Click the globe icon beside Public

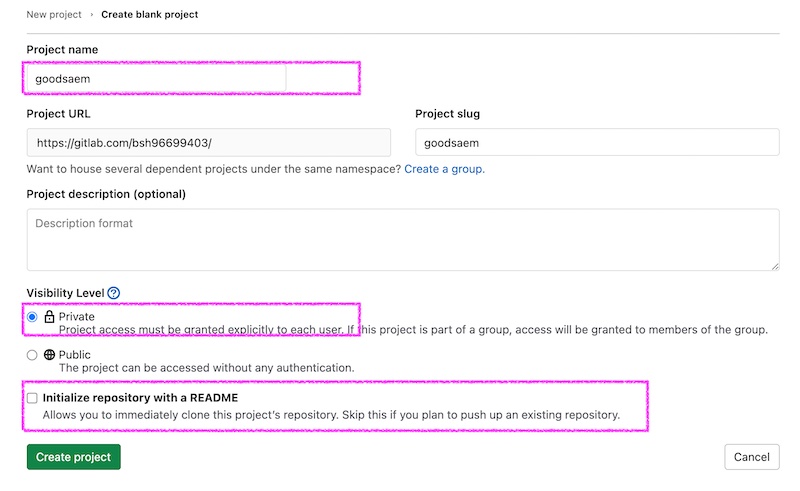[49, 355]
